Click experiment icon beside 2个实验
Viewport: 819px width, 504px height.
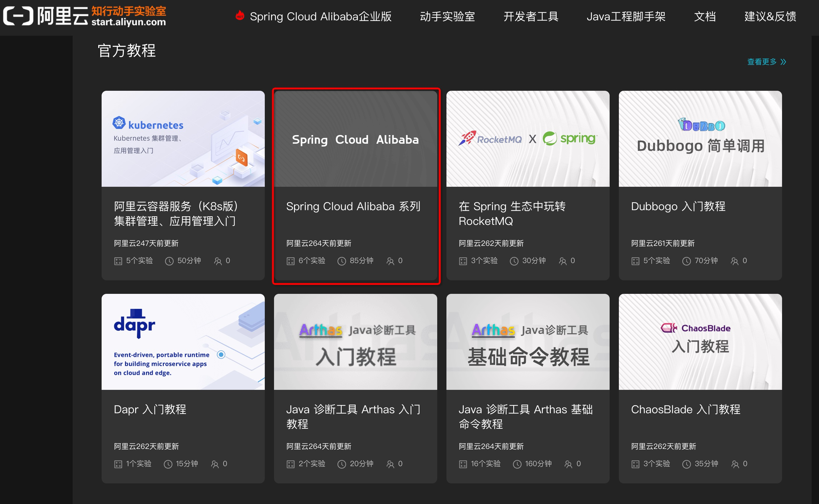point(290,464)
